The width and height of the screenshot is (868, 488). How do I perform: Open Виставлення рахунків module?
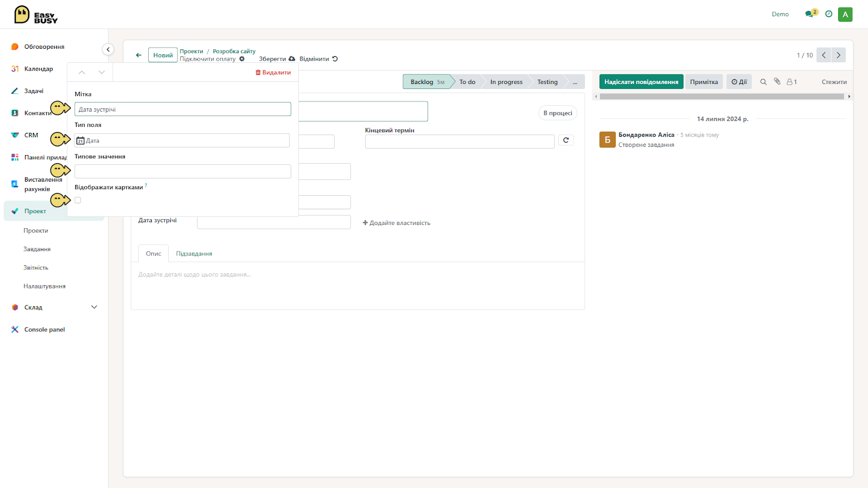pos(37,184)
